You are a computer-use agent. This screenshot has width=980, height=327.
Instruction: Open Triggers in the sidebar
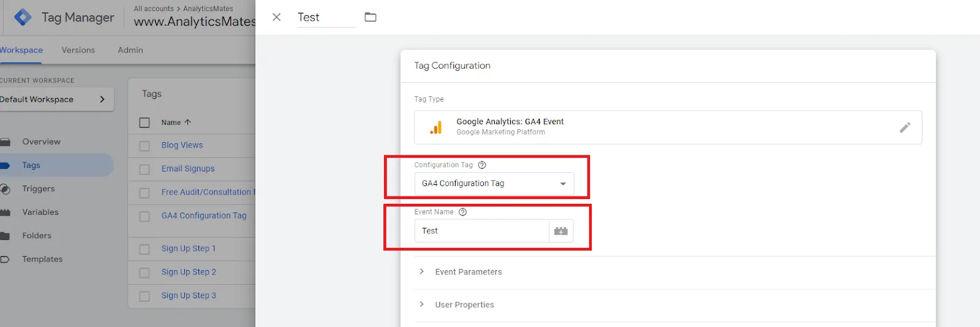pos(39,189)
